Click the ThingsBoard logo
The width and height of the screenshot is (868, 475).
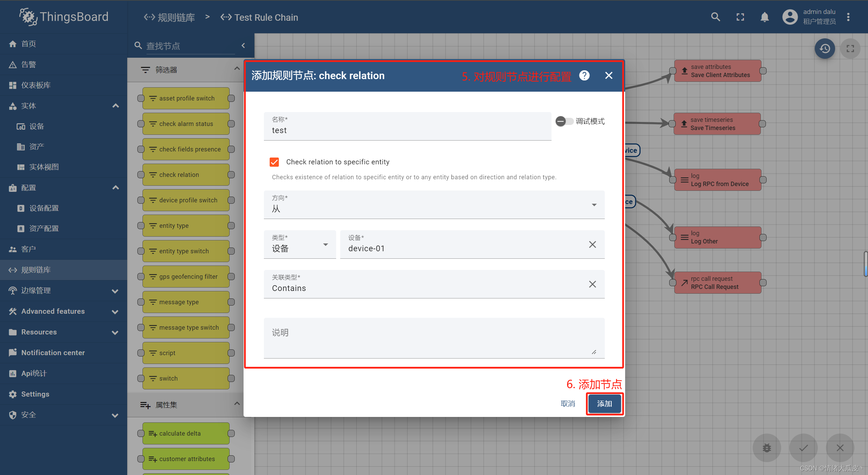pyautogui.click(x=64, y=17)
